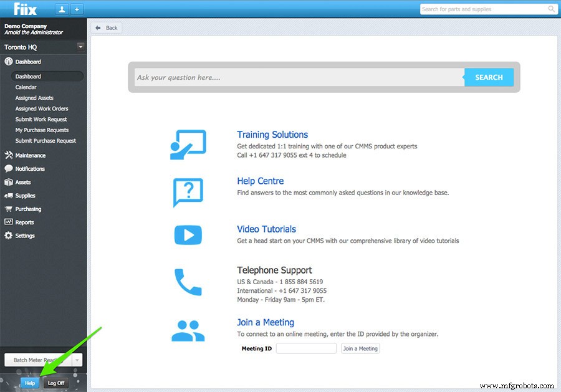Select the Telephone Support phone icon
The width and height of the screenshot is (561, 392).
(x=186, y=282)
